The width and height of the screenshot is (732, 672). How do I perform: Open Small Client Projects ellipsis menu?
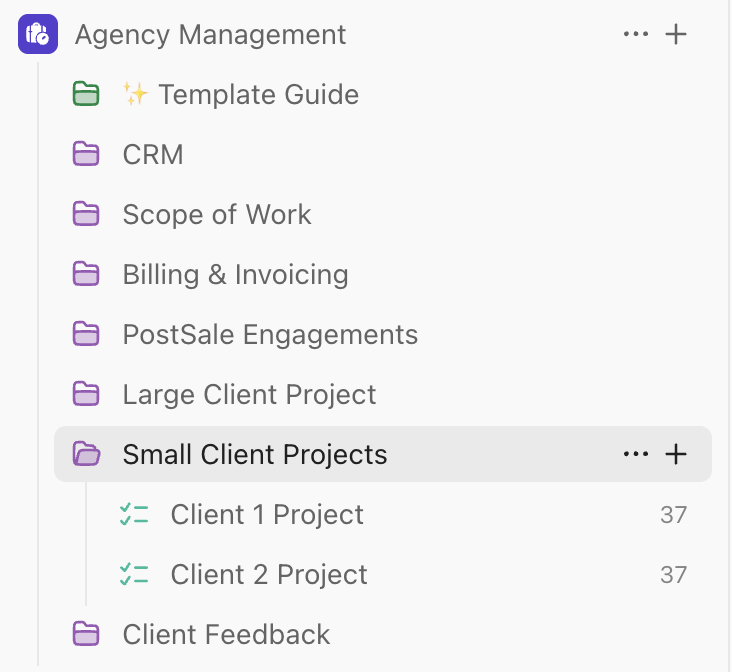tap(636, 455)
